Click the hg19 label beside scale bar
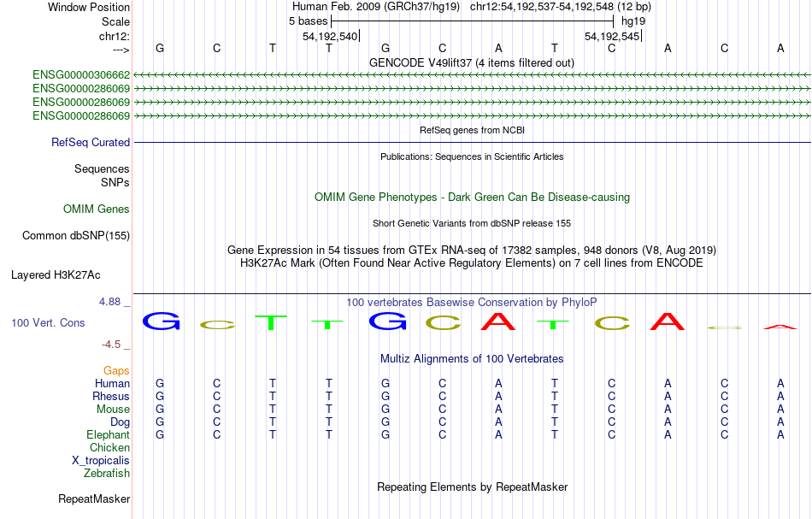Viewport: 812px width, 519px height. (633, 21)
